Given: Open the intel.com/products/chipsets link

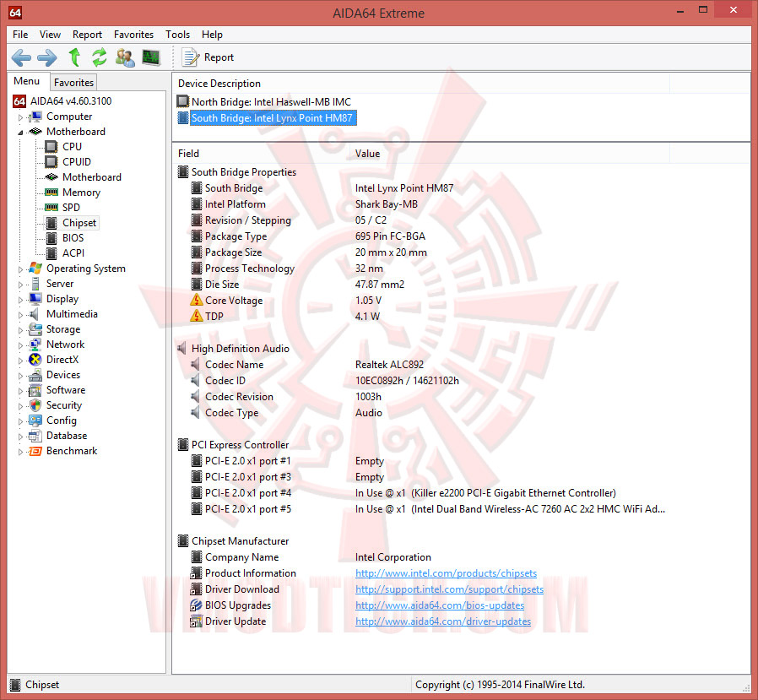Looking at the screenshot, I should (446, 573).
